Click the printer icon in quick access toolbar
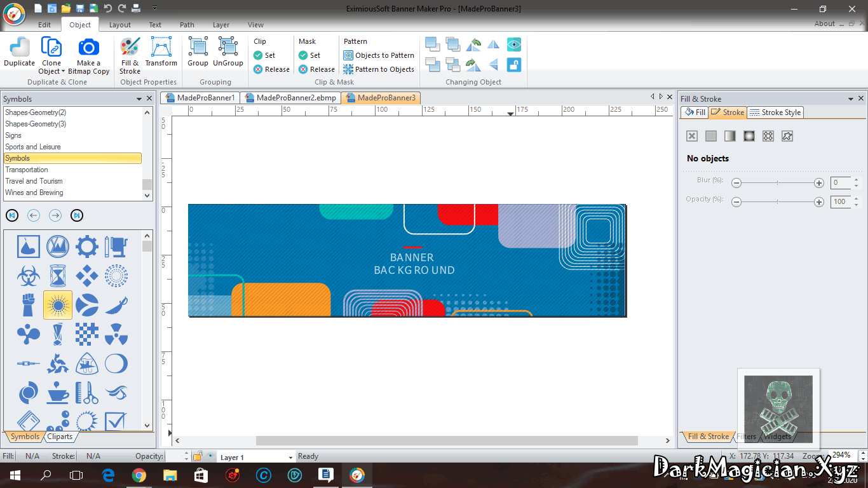Viewport: 868px width, 488px height. (135, 8)
